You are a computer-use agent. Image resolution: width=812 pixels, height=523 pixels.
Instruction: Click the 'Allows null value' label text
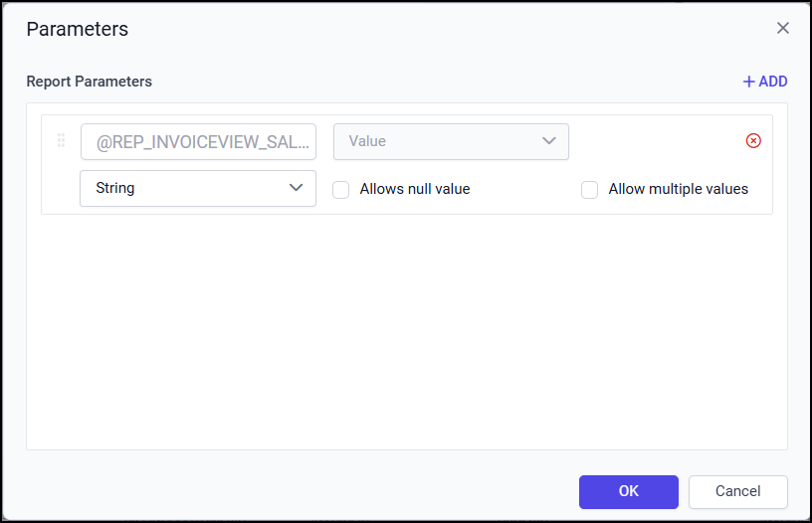click(x=415, y=189)
